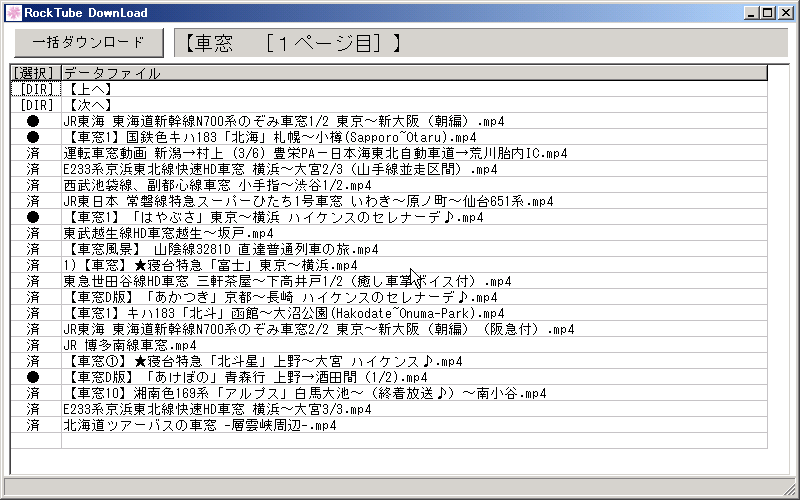
Task: Close the RockTube DownLoad window
Action: (x=785, y=13)
